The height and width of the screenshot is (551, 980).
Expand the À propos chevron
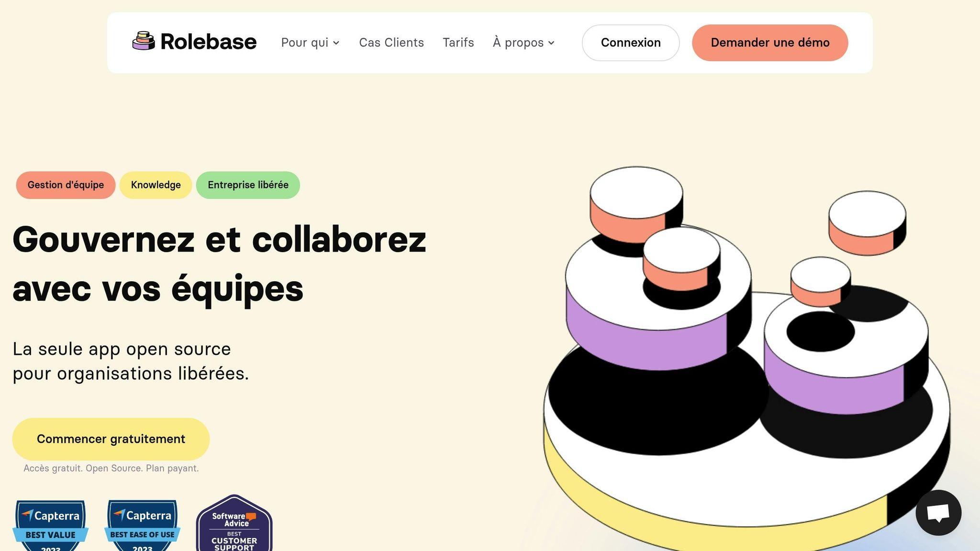[x=551, y=43]
